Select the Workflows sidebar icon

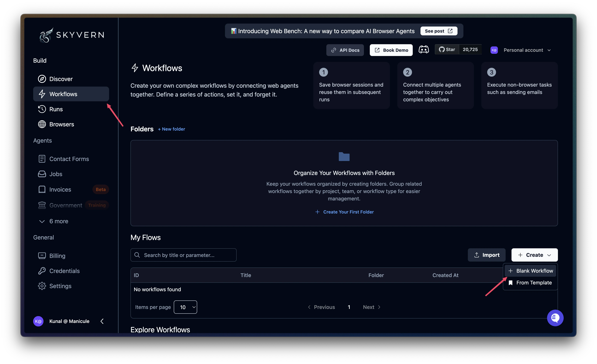pos(42,94)
